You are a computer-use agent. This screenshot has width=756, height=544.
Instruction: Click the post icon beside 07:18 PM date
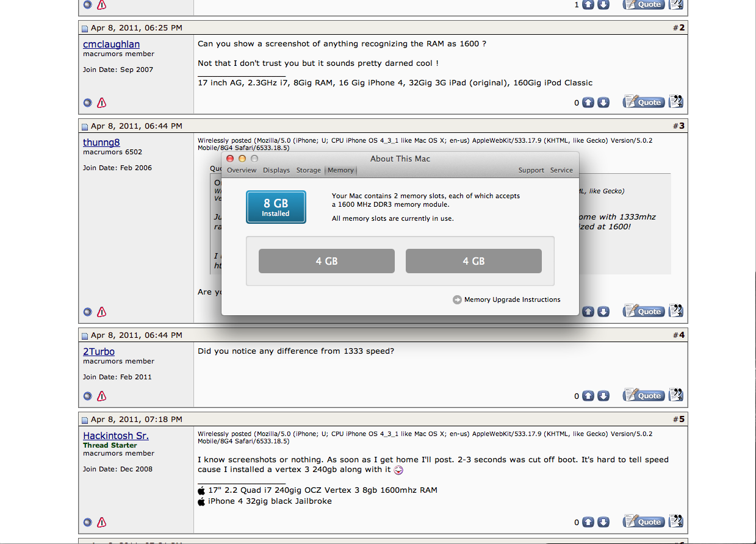(x=85, y=420)
